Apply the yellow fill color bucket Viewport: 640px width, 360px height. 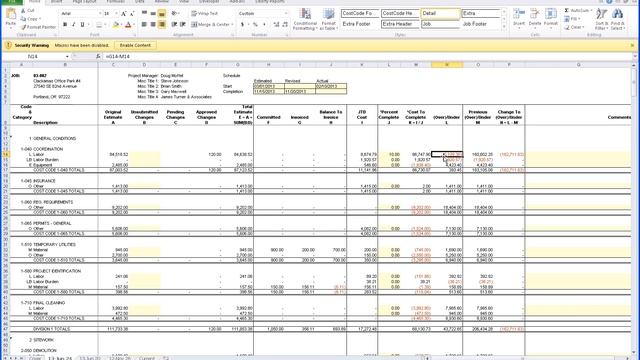116,25
